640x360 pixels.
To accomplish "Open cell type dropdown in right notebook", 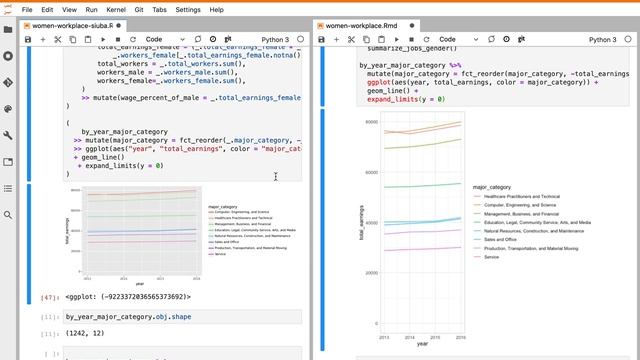I will [458, 40].
